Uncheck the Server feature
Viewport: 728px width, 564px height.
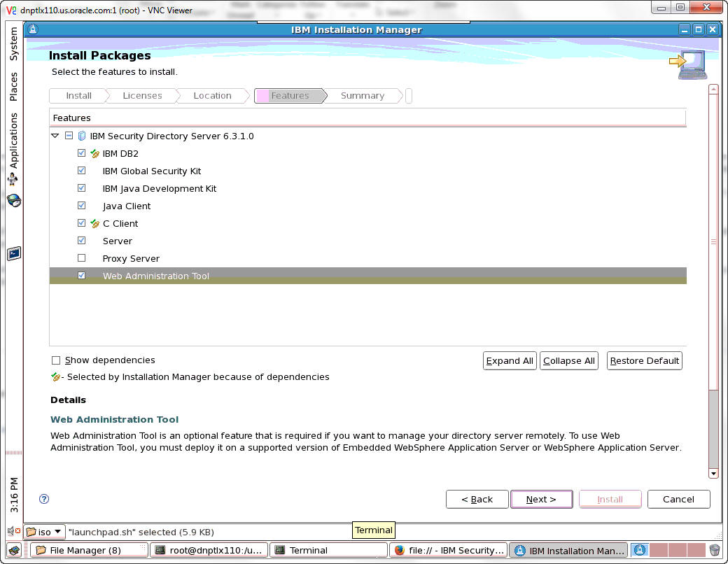click(x=82, y=241)
